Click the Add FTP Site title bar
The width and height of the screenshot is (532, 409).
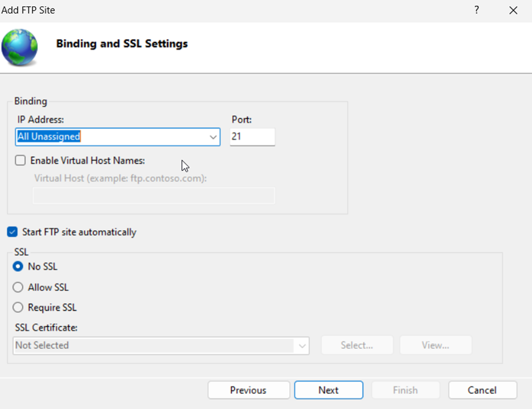(x=226, y=10)
